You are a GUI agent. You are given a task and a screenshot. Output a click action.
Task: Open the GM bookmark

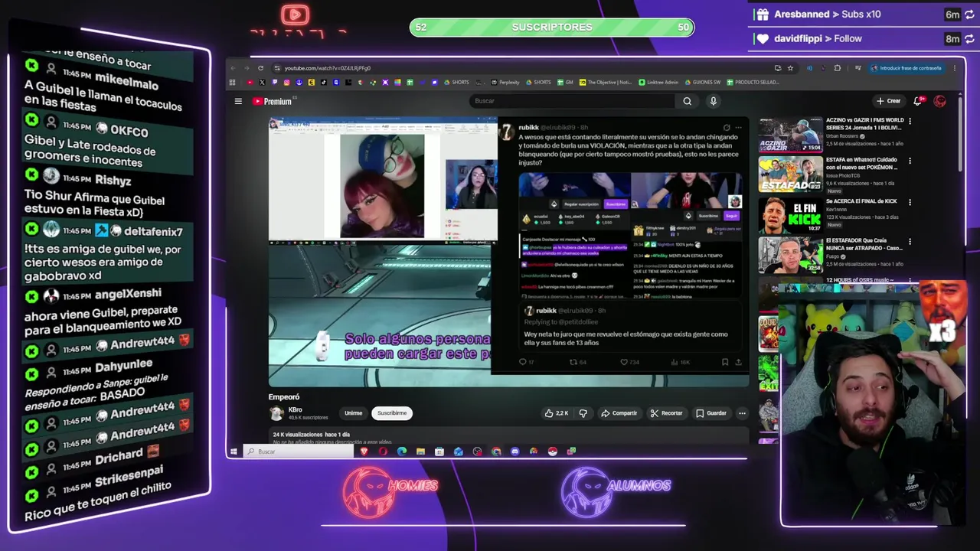click(x=565, y=83)
